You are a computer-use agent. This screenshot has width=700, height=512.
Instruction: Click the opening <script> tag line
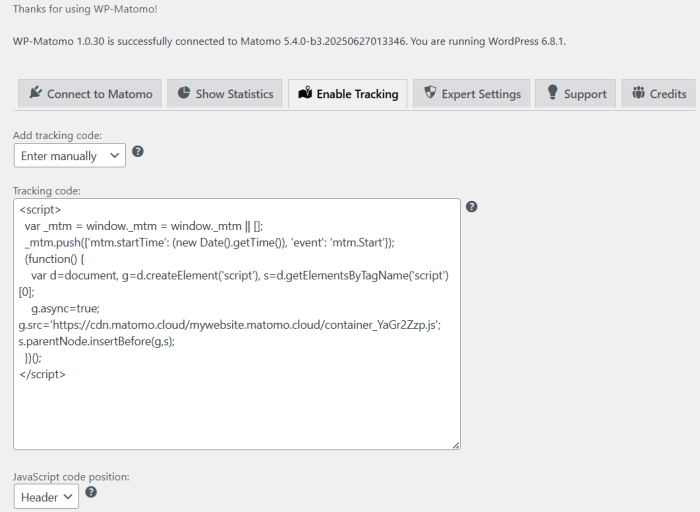click(x=40, y=209)
